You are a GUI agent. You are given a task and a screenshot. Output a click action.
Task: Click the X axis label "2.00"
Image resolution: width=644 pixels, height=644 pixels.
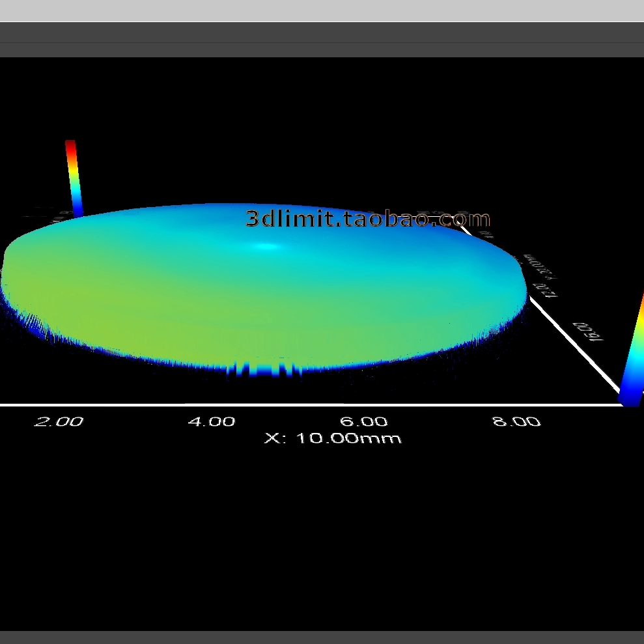pos(59,421)
